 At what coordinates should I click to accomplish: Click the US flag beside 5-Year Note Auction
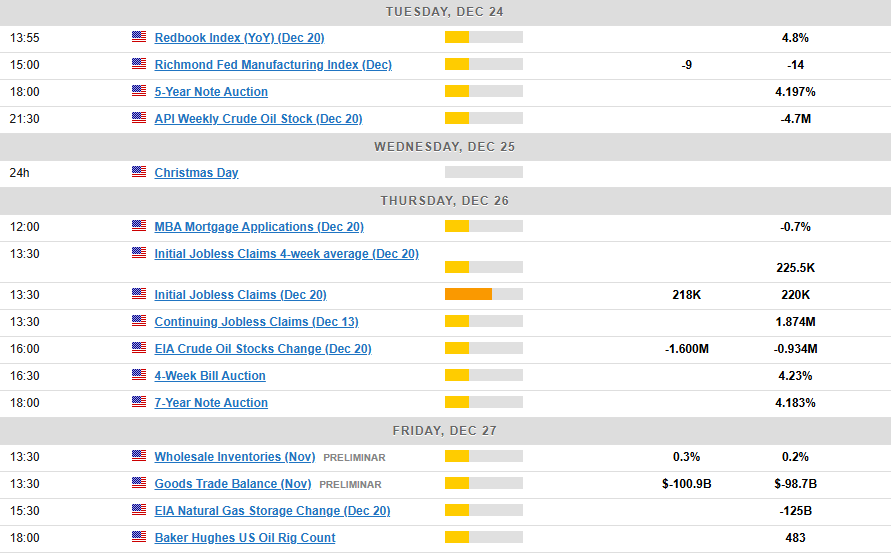click(x=139, y=91)
